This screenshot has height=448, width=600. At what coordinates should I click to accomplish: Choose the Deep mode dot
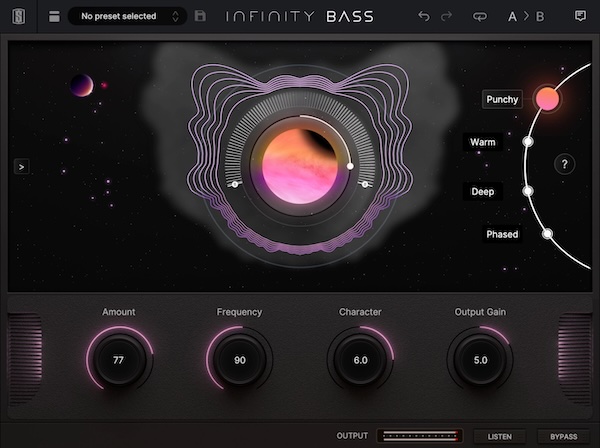click(528, 191)
